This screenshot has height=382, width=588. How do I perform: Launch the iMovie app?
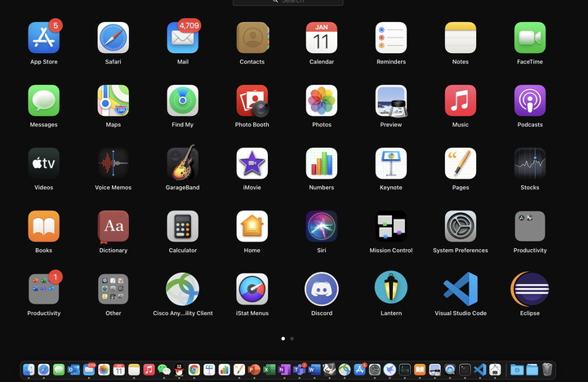[252, 163]
